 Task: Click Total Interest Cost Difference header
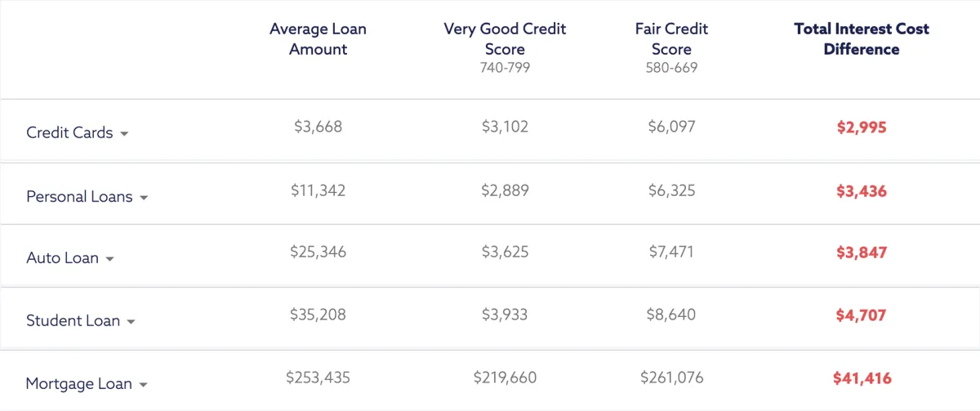[862, 39]
